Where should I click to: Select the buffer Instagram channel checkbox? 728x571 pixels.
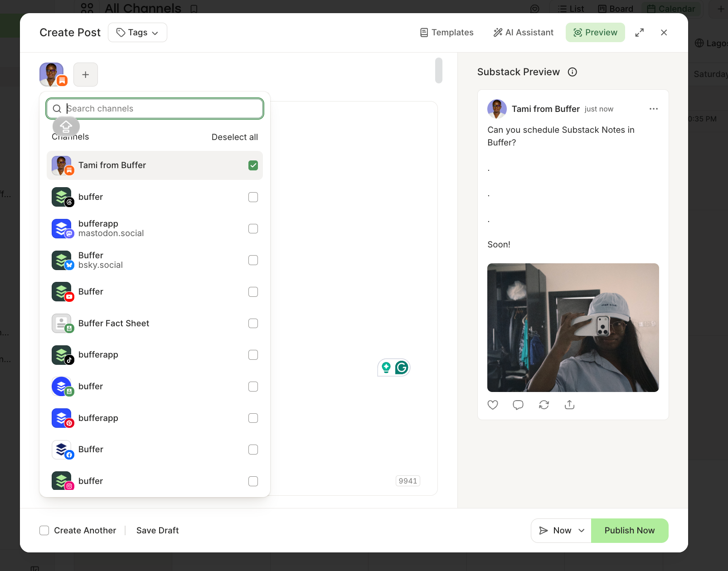click(x=253, y=481)
